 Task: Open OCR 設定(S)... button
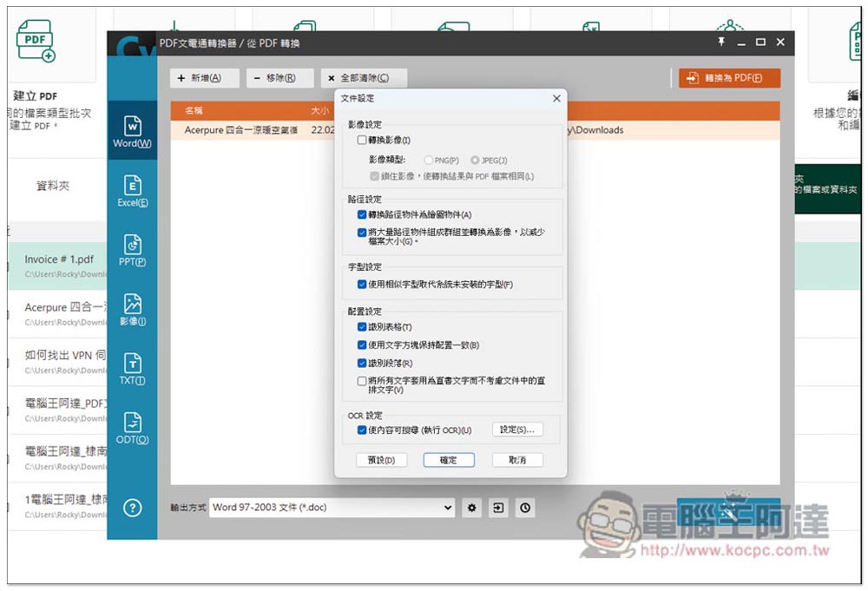tap(517, 430)
